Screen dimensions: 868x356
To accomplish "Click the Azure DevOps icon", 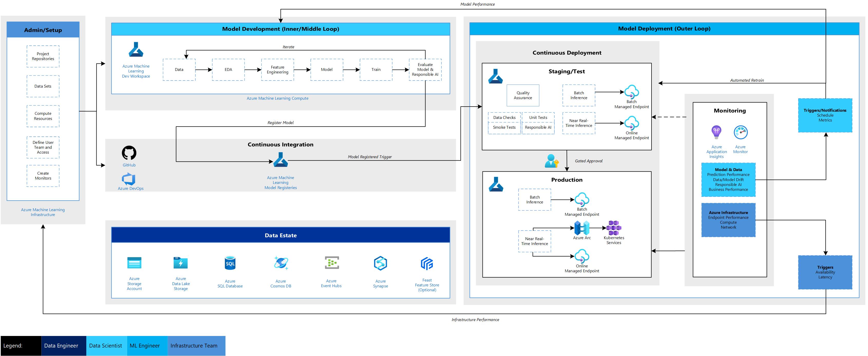I will pyautogui.click(x=128, y=179).
